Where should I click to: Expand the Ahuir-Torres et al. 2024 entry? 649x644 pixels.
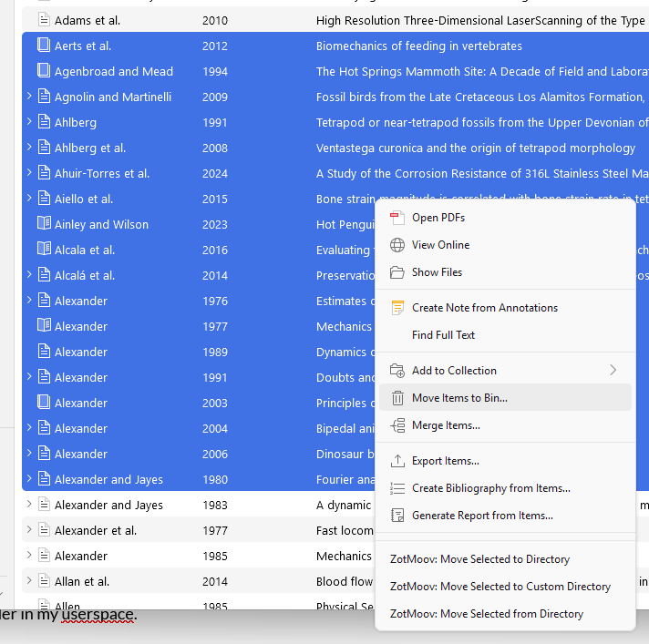(29, 173)
